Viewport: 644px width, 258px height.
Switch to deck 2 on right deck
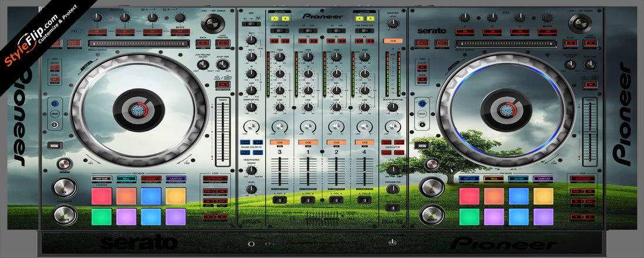click(422, 104)
